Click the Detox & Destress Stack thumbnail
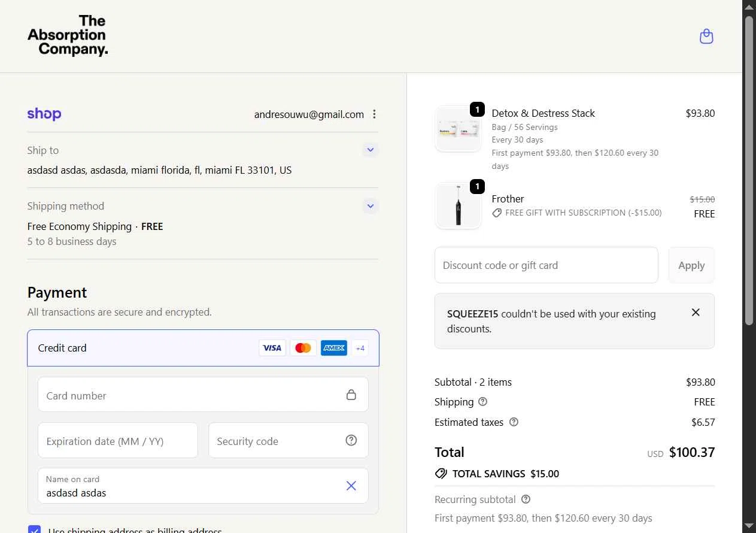 [459, 129]
